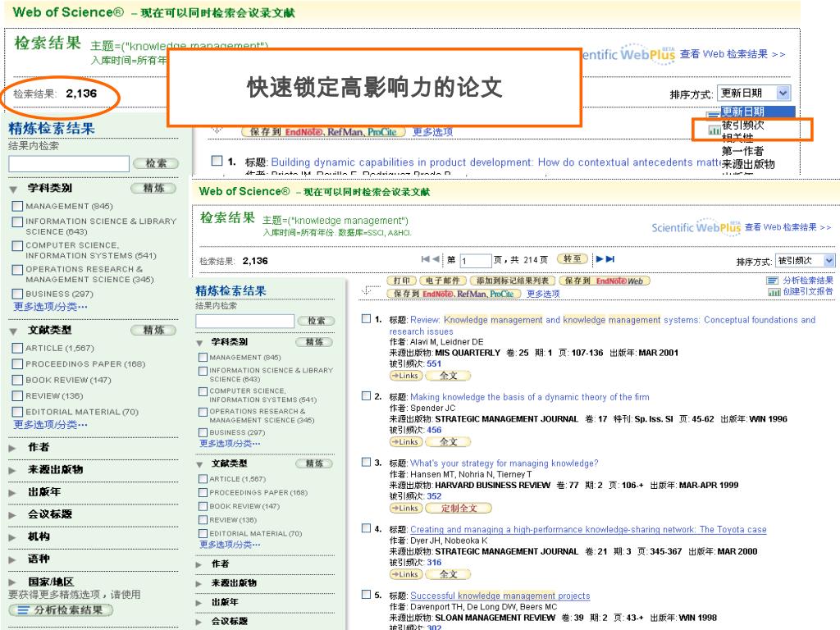This screenshot has width=840, height=630.
Task: Choose 来源出版物 in the open sort list
Action: 748,164
